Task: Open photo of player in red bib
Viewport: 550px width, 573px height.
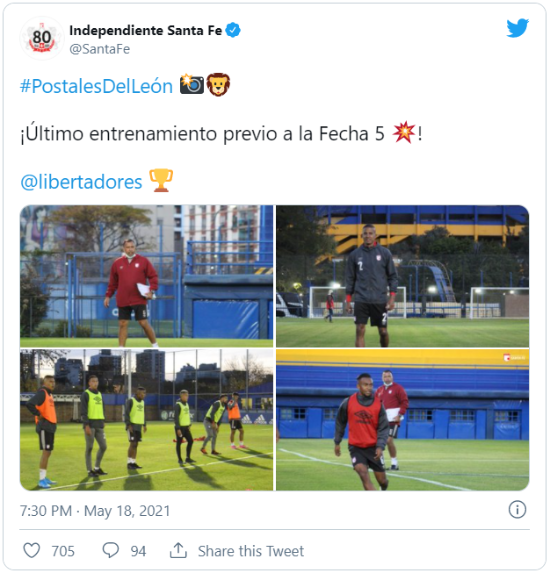Action: [x=402, y=420]
